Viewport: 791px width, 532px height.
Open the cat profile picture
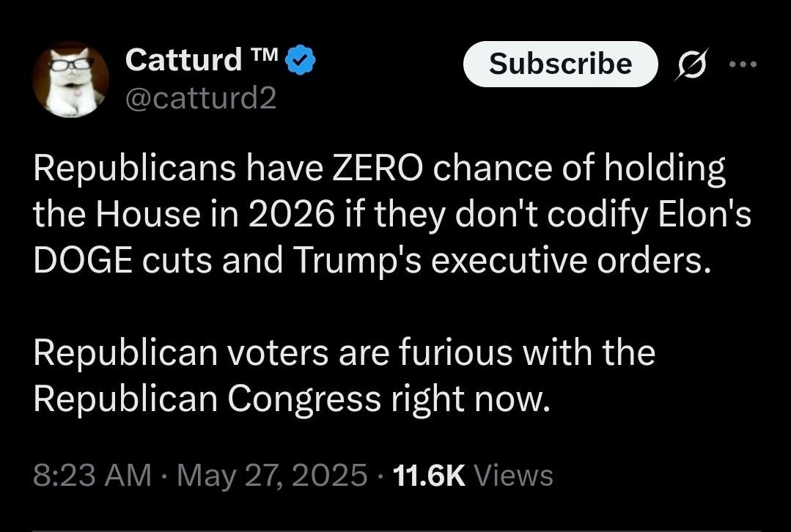pos(71,79)
